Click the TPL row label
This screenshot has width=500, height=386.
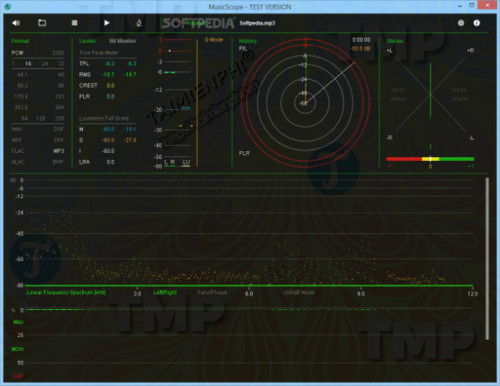(x=84, y=63)
